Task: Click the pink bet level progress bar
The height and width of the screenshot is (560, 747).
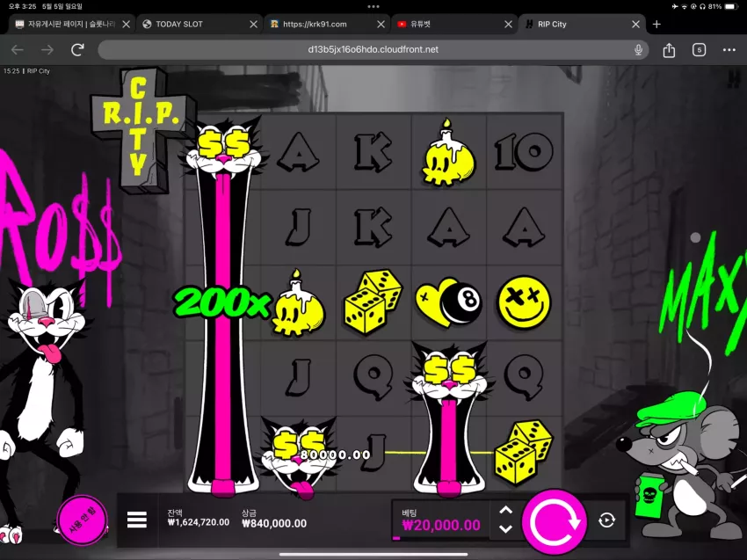Action: click(395, 538)
